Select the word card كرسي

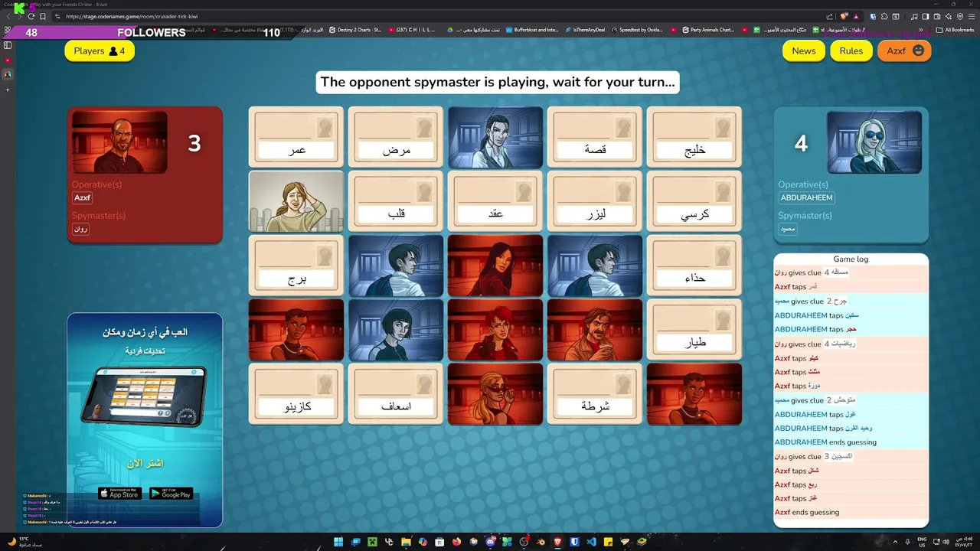(x=694, y=201)
